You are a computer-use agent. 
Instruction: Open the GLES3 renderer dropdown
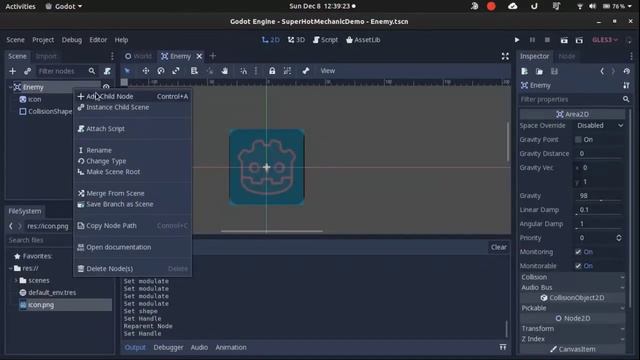coord(605,40)
